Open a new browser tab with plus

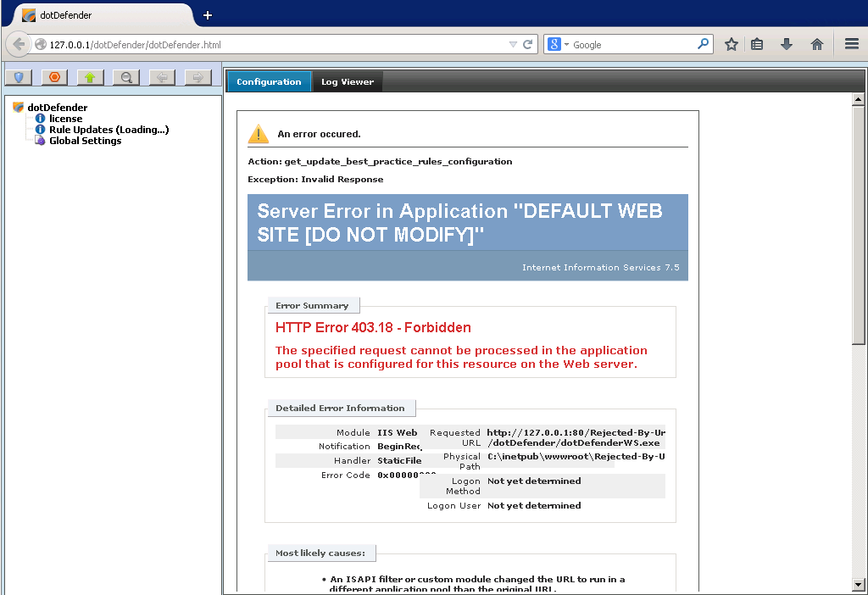click(x=208, y=15)
